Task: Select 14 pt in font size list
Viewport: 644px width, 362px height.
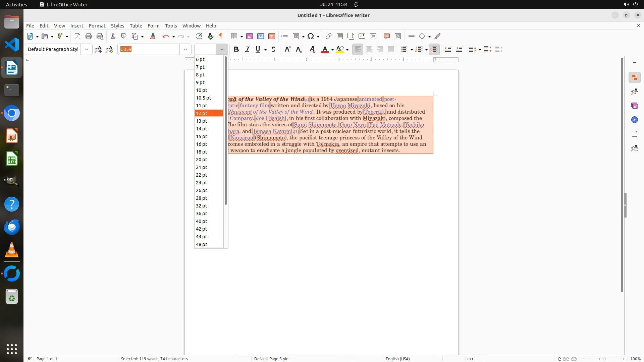Action: 202,129
